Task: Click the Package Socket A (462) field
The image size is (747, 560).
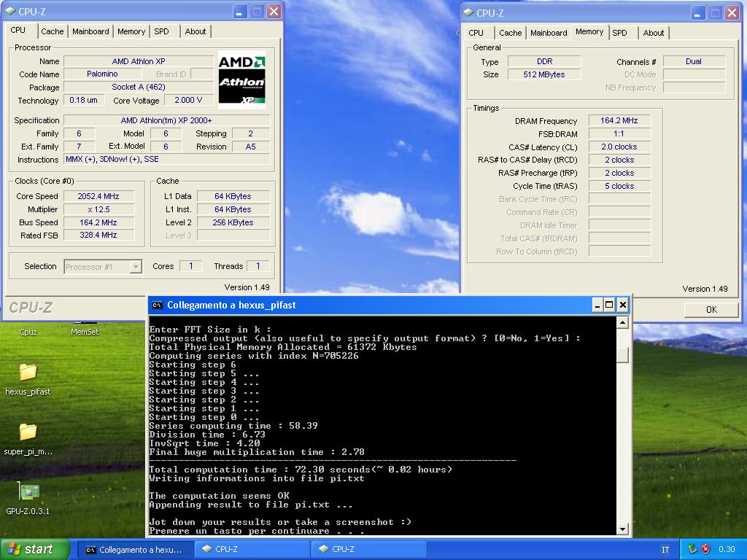Action: (x=139, y=87)
